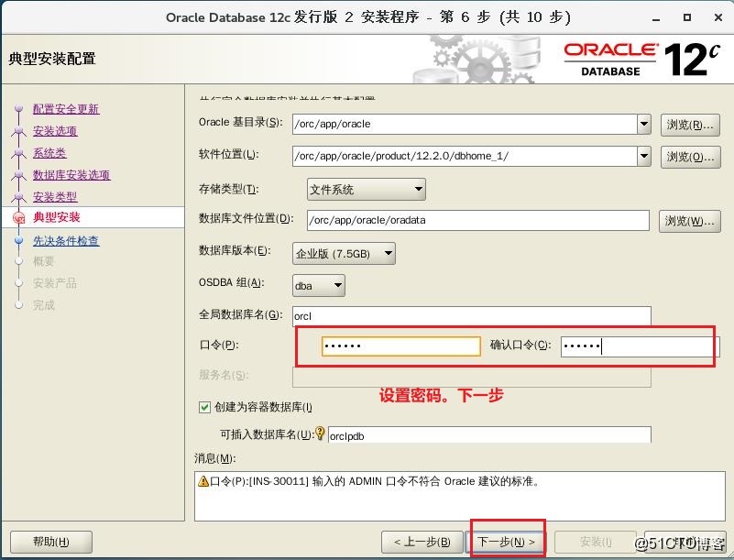Screen dimensions: 734x560
Task: Click the 全局数据库名 orcl field
Action: click(471, 316)
